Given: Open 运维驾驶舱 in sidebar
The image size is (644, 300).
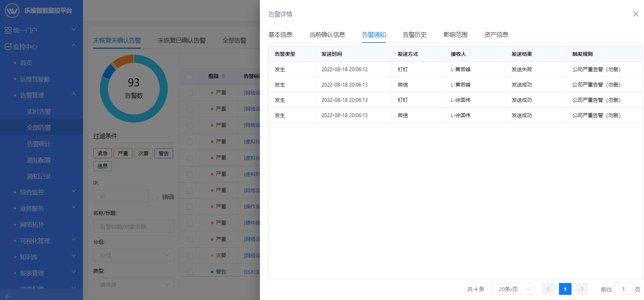Looking at the screenshot, I should click(35, 79).
